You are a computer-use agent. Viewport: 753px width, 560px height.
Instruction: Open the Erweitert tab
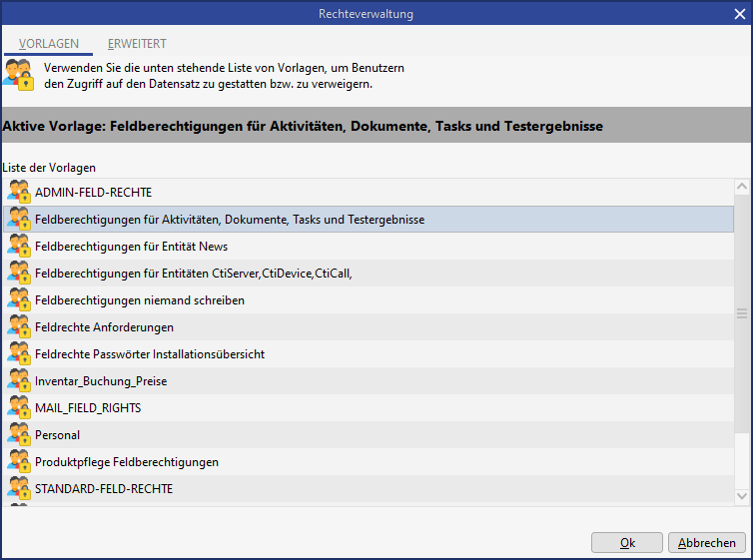coord(137,44)
